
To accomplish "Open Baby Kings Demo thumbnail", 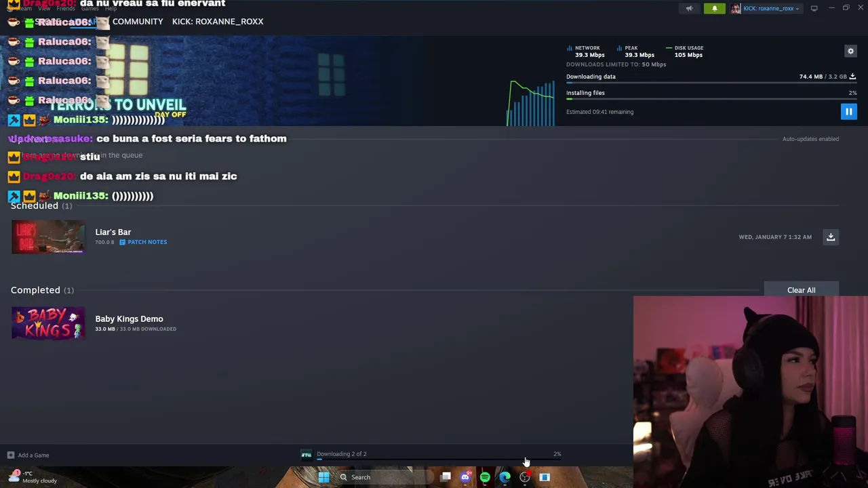I will 48,323.
